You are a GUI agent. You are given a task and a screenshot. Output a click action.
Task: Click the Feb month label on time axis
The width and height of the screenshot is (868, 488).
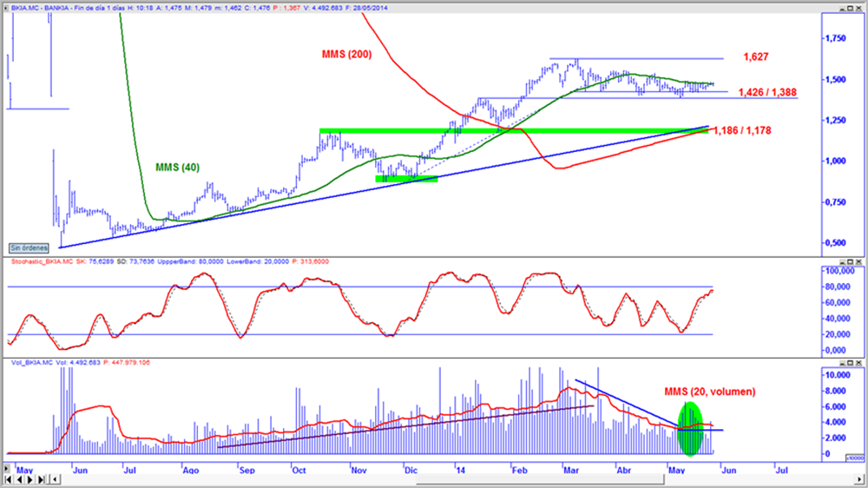(519, 471)
